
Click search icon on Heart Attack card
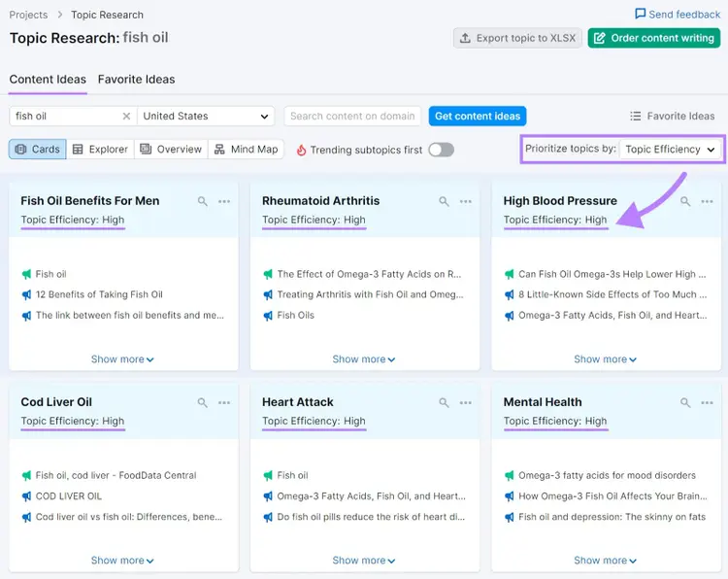click(444, 402)
